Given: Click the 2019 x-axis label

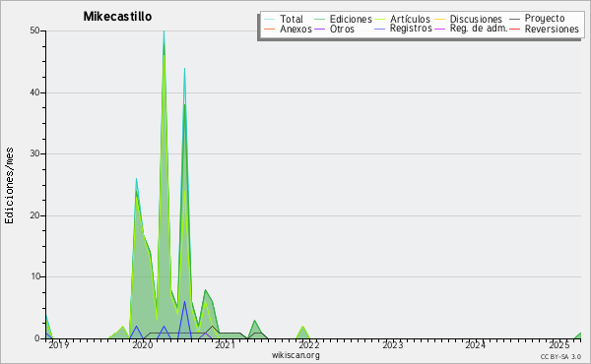Looking at the screenshot, I should [x=59, y=344].
